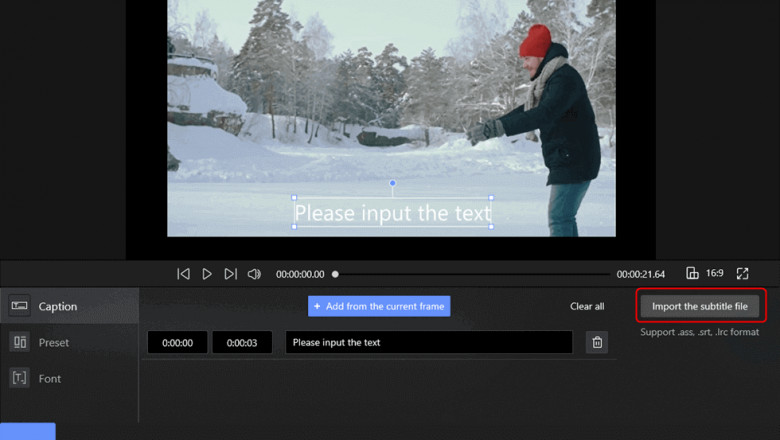This screenshot has height=440, width=780.
Task: Play the video preview
Action: [x=207, y=274]
